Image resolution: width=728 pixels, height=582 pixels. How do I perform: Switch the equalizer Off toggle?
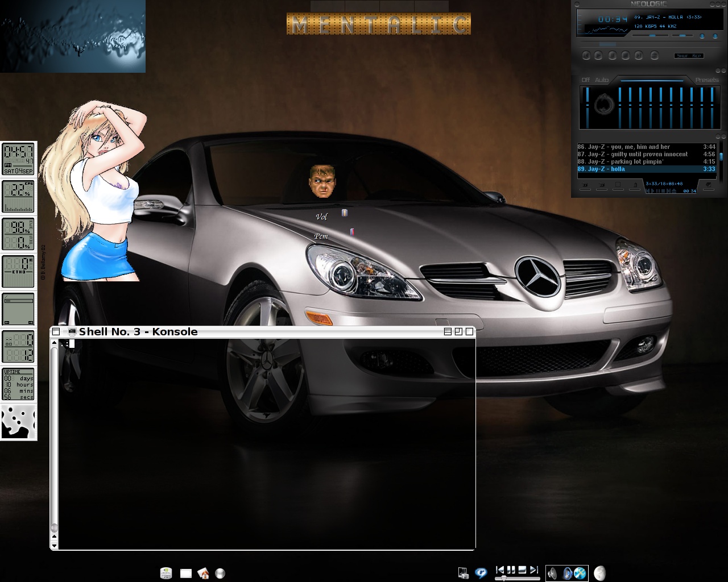point(586,80)
